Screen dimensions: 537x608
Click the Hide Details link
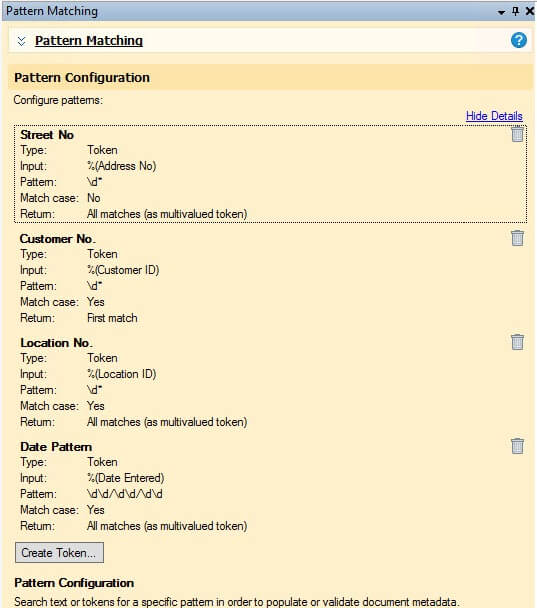[x=494, y=116]
